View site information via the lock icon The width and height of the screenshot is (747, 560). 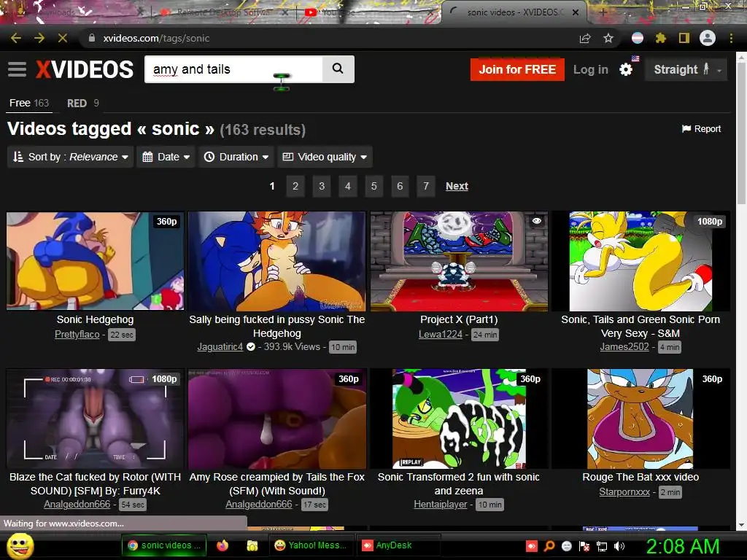click(92, 38)
